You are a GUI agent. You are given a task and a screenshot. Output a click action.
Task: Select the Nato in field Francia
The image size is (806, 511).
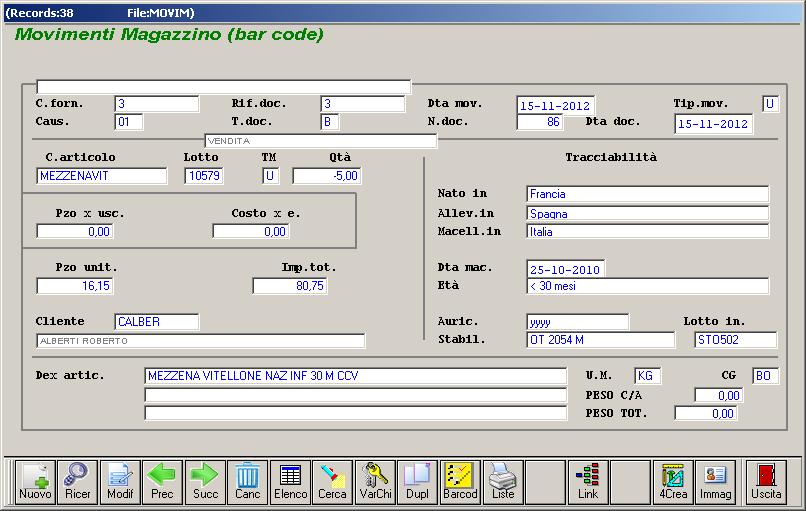coord(648,194)
